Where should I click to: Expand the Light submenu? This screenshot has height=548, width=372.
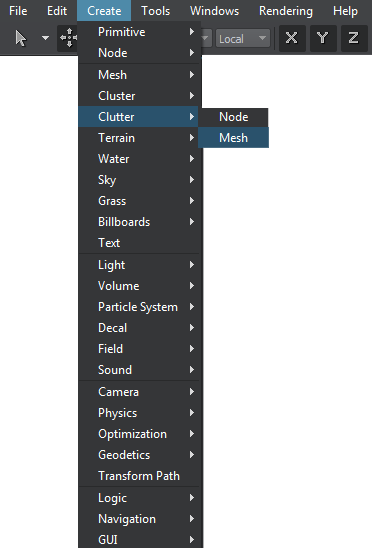140,265
